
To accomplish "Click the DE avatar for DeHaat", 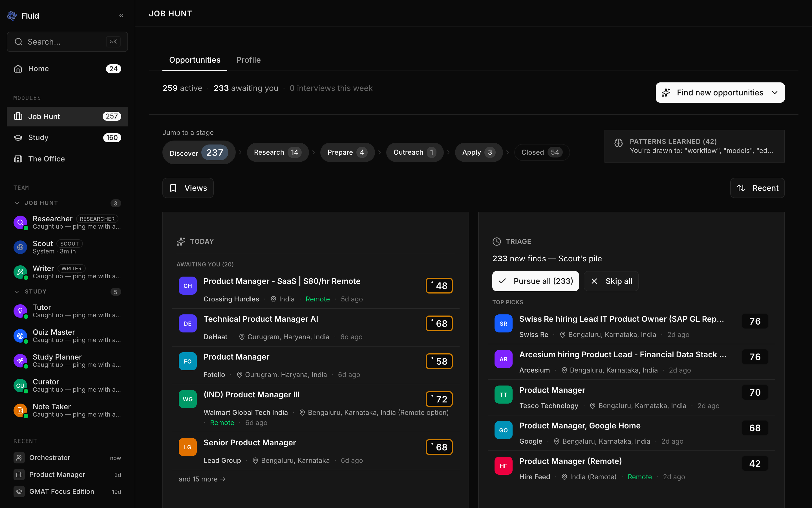I will [x=187, y=323].
